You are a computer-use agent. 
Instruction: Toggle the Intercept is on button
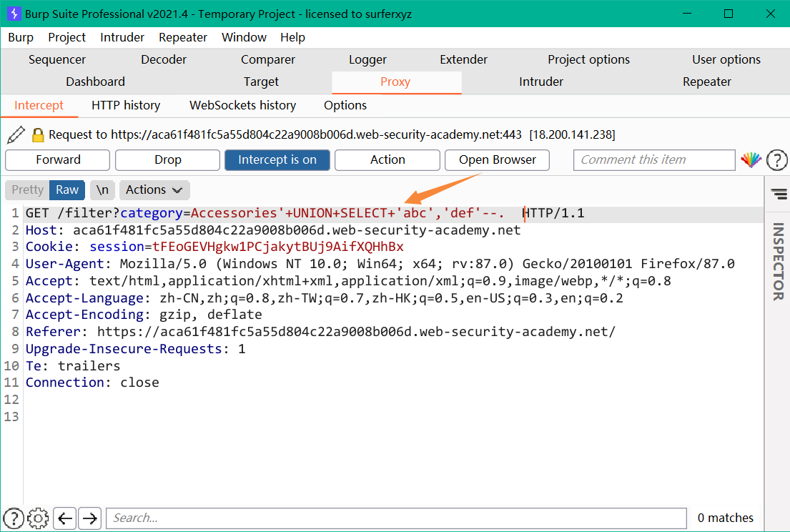click(277, 160)
